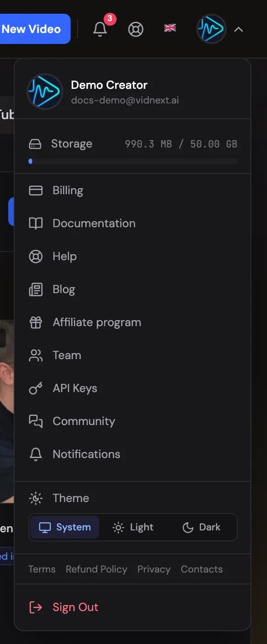267x644 pixels.
Task: Open the Blog menu item
Action: pyautogui.click(x=133, y=289)
